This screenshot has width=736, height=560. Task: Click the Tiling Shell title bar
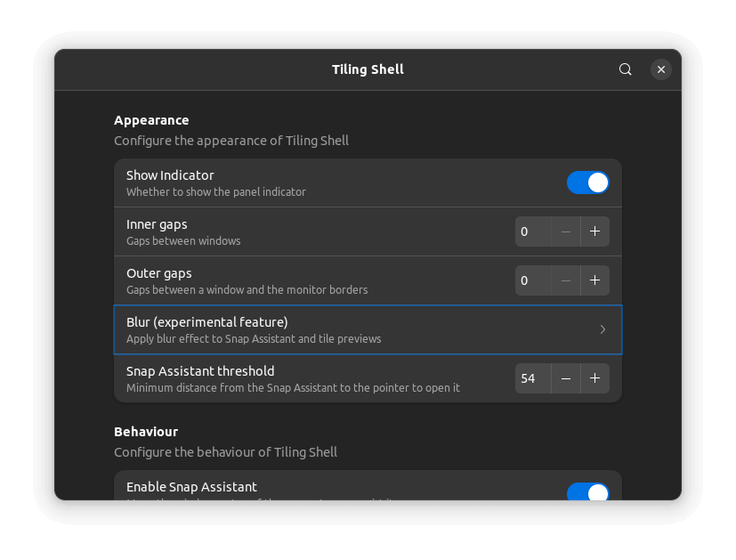[x=368, y=69]
